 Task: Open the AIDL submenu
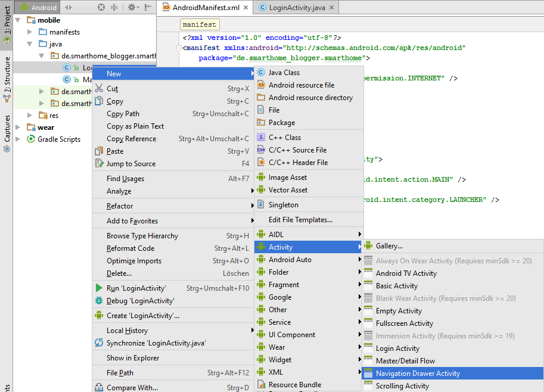click(309, 234)
